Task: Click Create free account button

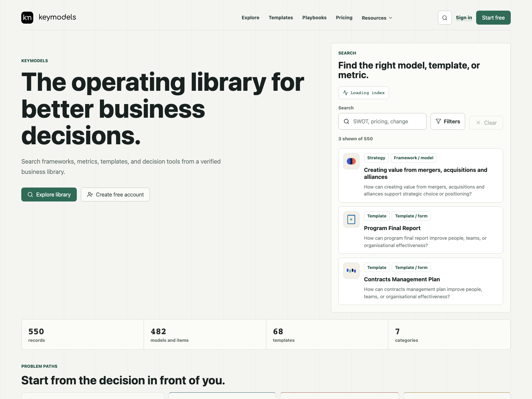Action: pyautogui.click(x=115, y=195)
